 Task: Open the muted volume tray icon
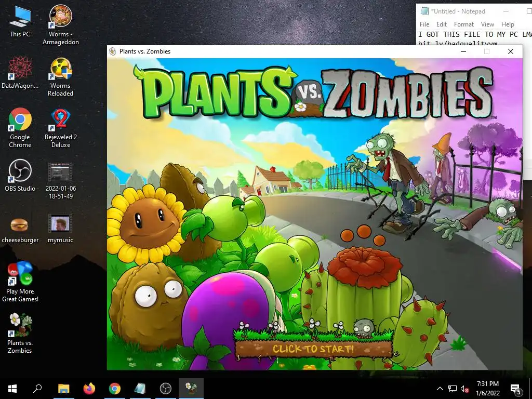click(x=464, y=389)
